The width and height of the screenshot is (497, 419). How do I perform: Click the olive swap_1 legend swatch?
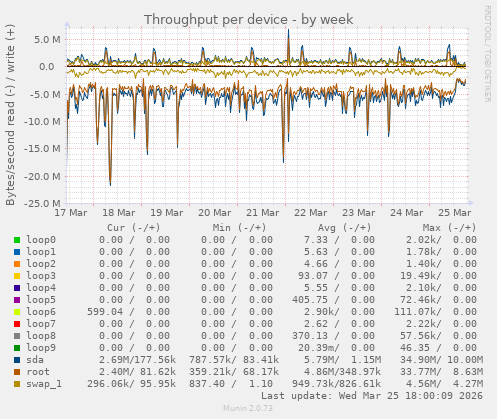17,384
